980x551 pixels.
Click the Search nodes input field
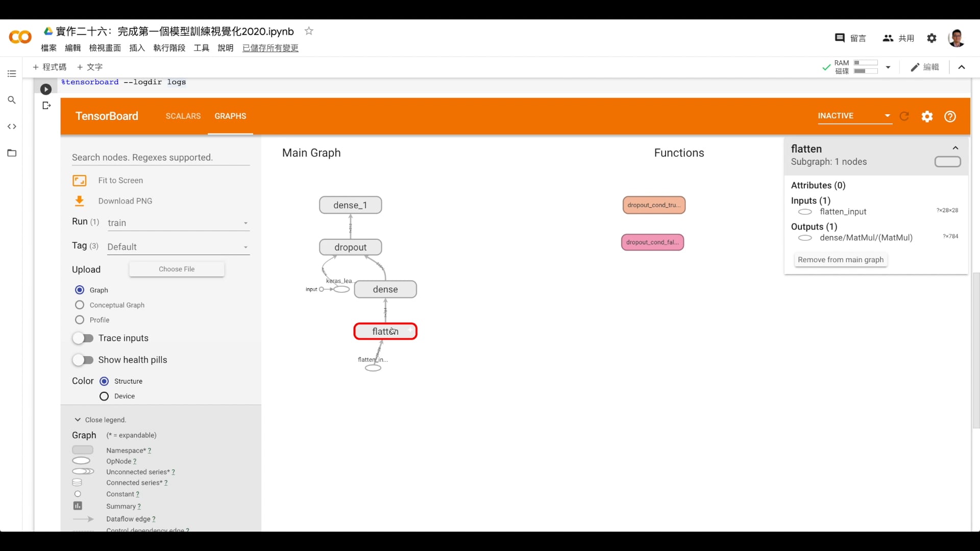pos(160,158)
